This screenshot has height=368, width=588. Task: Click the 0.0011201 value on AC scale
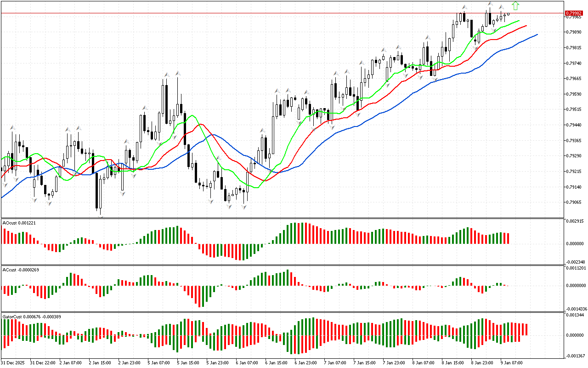[576, 268]
